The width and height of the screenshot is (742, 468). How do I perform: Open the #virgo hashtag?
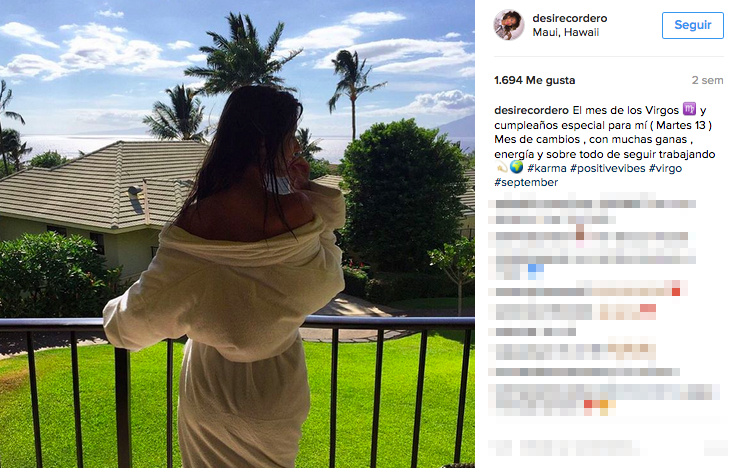click(x=665, y=168)
